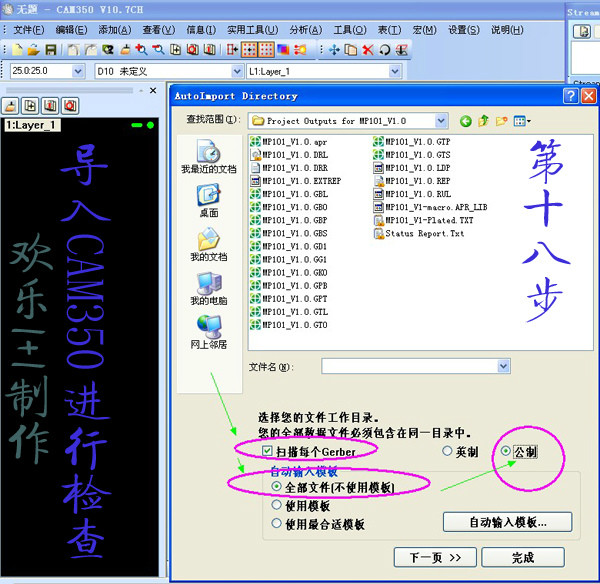The height and width of the screenshot is (584, 600).
Task: Expand the file name combo box arrow
Action: click(504, 366)
